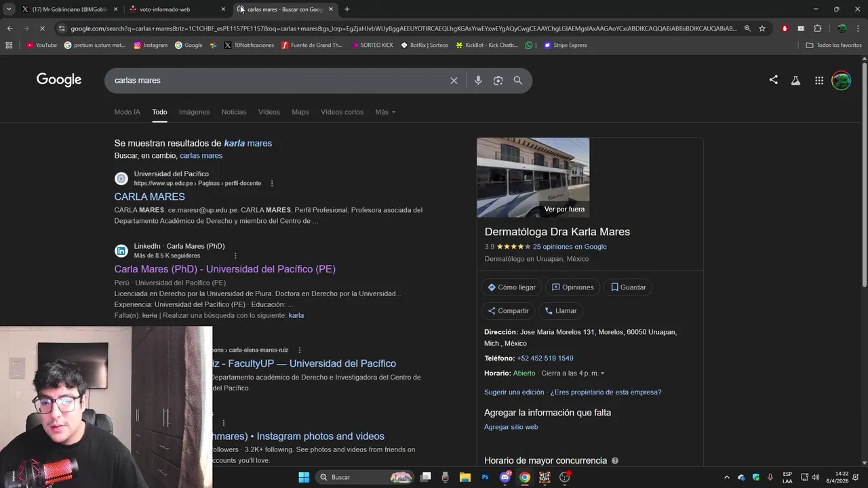Stop loading the page with the X button
This screenshot has height=488, width=868.
tap(41, 28)
